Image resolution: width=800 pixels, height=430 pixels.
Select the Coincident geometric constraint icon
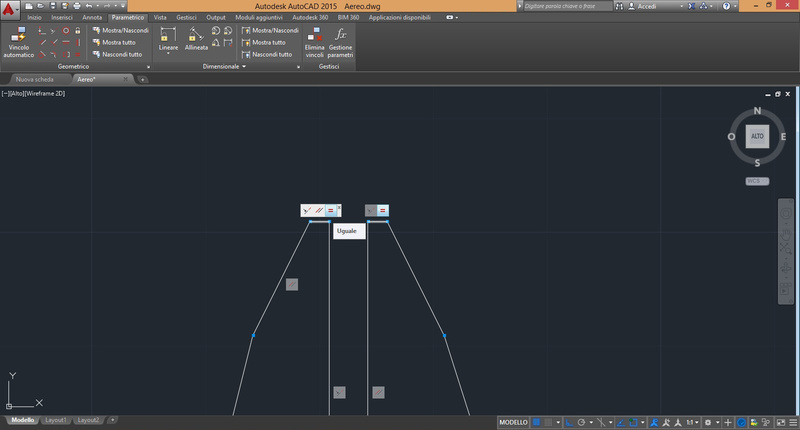pyautogui.click(x=42, y=31)
